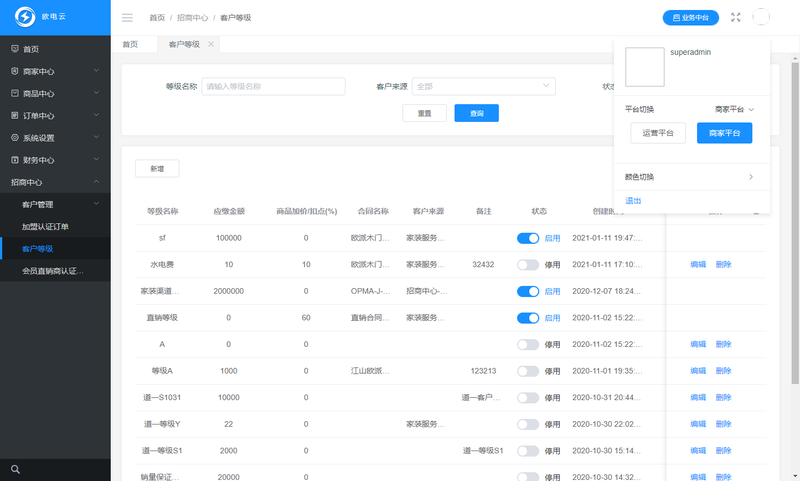Click the 首页 home icon in sidebar
The width and height of the screenshot is (800, 481).
[x=15, y=49]
